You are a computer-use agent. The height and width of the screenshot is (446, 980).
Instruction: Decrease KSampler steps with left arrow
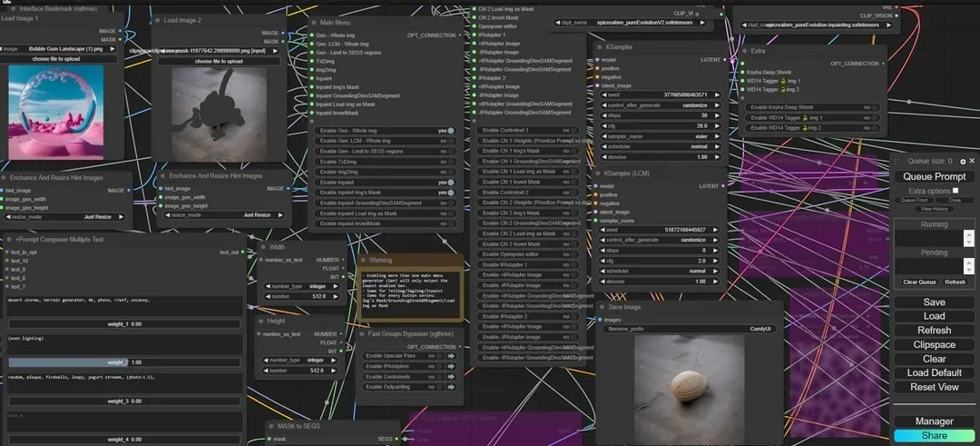[x=603, y=115]
